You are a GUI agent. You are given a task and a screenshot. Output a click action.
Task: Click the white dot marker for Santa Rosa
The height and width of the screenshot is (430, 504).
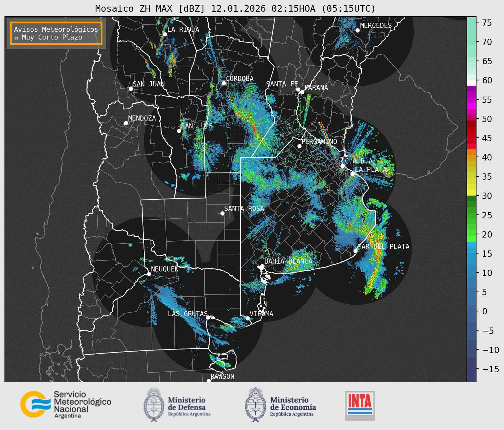point(222,213)
